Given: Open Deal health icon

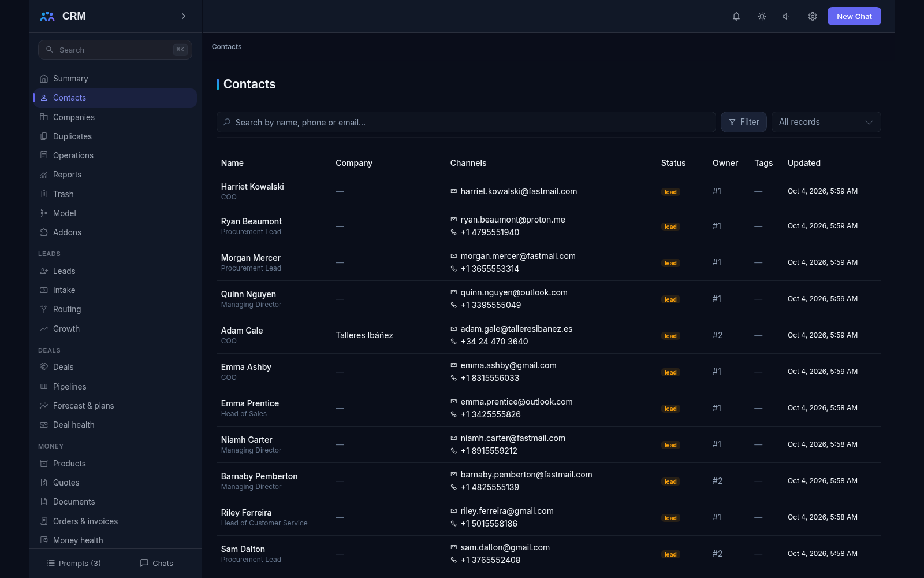Looking at the screenshot, I should pyautogui.click(x=44, y=425).
